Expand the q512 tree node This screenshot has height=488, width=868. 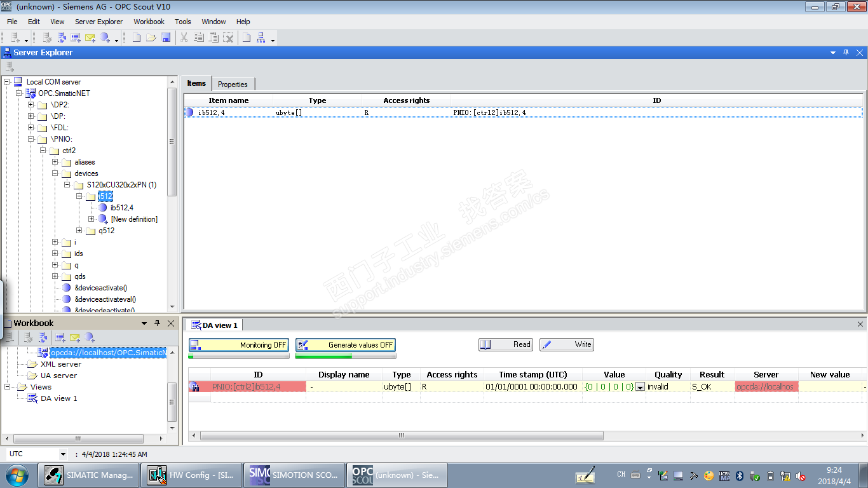[x=79, y=231]
